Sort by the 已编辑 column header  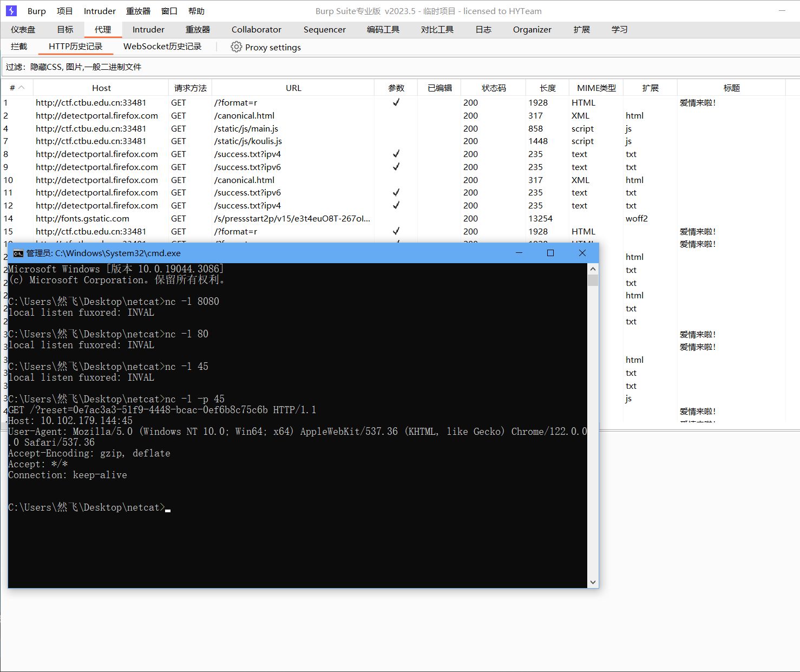tap(440, 88)
